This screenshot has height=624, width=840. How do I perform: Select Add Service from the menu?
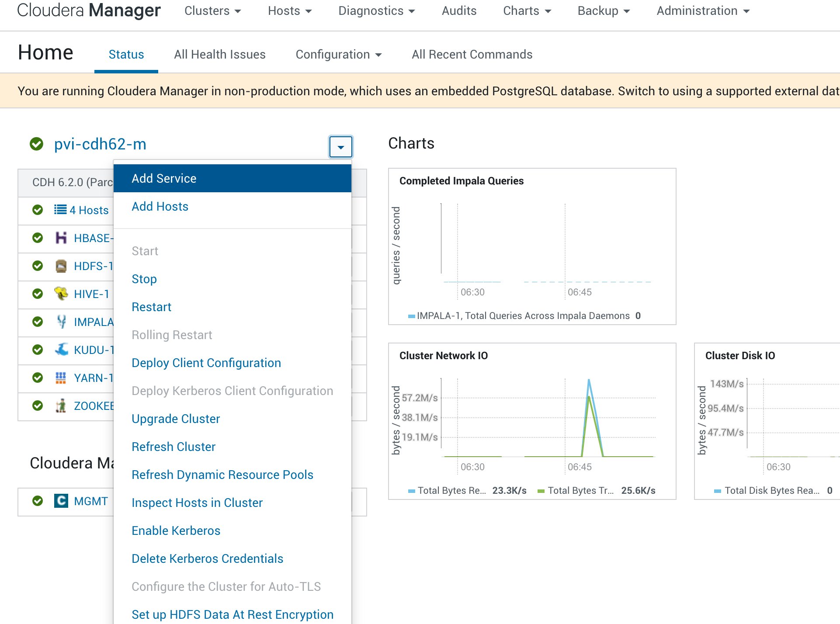point(164,178)
